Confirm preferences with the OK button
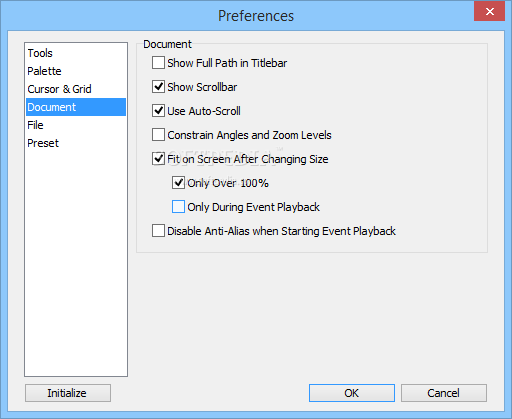Screen dimensions: 512x419 click(352, 393)
